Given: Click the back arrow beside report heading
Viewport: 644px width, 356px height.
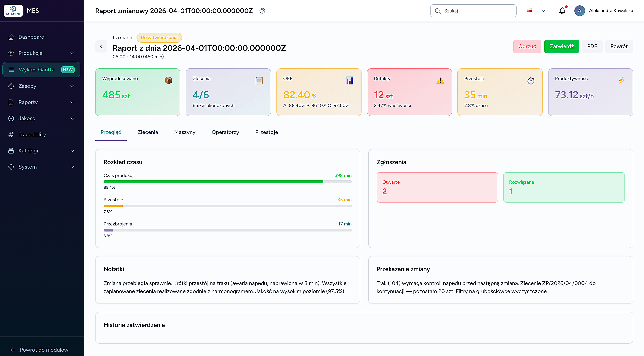Looking at the screenshot, I should [101, 47].
